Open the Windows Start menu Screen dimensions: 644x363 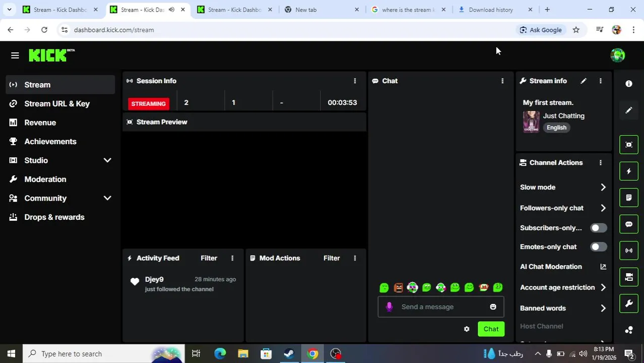coord(11,354)
